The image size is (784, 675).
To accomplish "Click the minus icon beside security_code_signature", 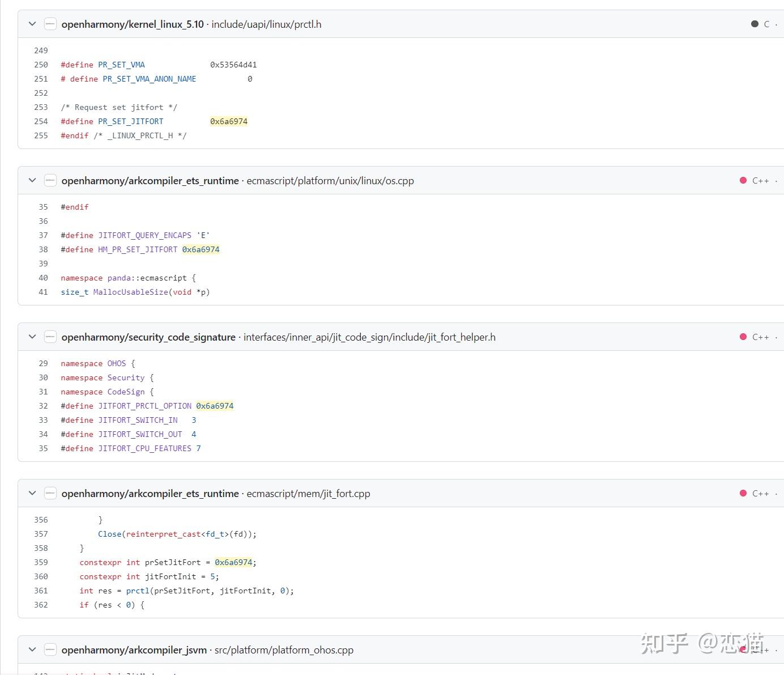I will point(50,336).
